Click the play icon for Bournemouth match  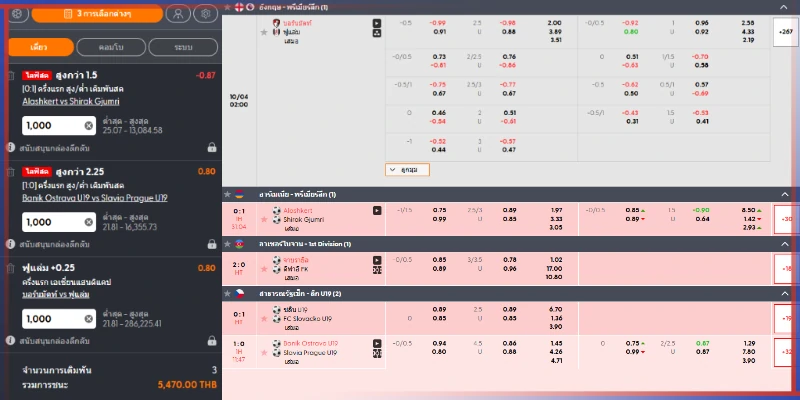(x=376, y=22)
